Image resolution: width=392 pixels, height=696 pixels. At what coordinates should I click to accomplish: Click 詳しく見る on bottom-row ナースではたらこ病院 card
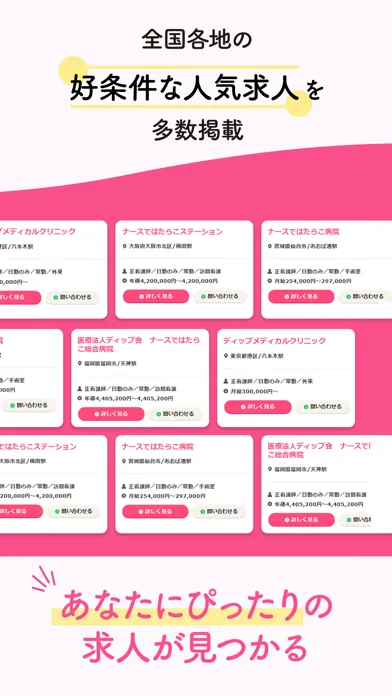[155, 511]
